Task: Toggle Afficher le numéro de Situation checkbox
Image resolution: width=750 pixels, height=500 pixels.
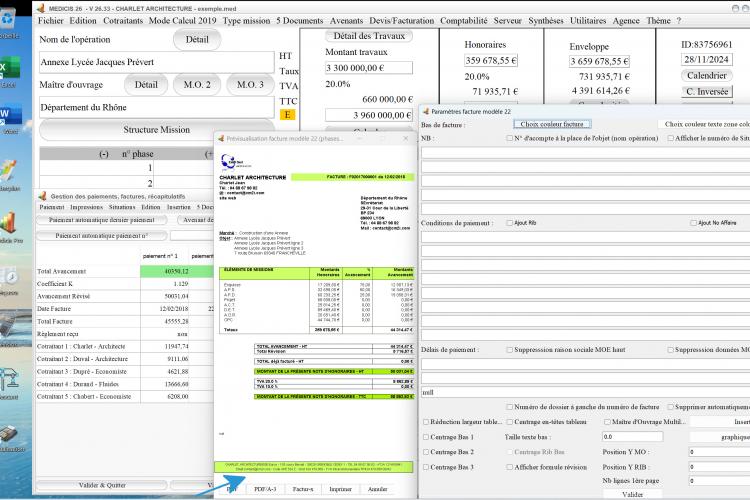Action: 671,138
